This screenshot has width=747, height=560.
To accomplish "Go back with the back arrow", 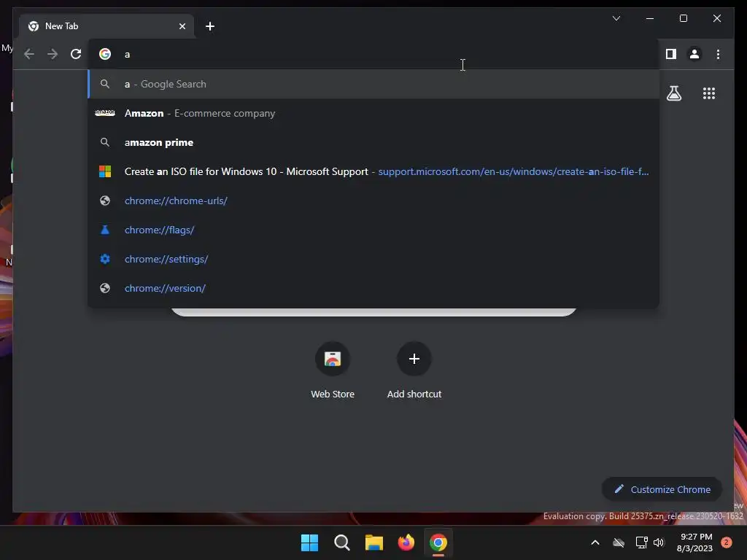I will click(29, 54).
